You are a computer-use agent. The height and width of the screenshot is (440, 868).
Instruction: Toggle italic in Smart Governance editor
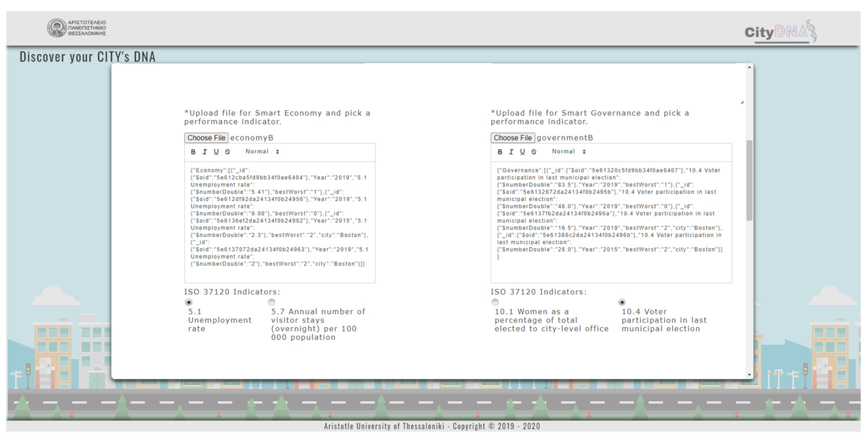(x=511, y=152)
